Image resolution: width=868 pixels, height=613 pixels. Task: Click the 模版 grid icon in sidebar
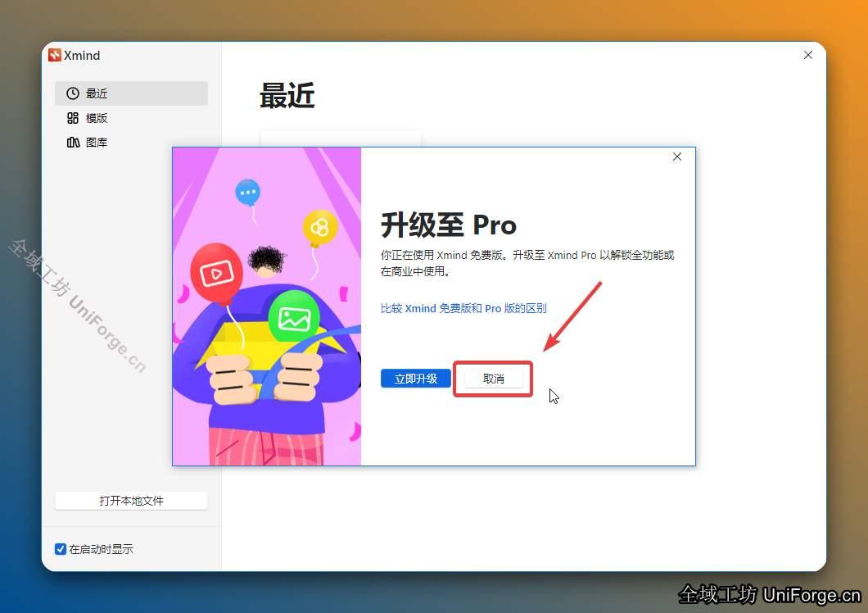click(x=73, y=117)
